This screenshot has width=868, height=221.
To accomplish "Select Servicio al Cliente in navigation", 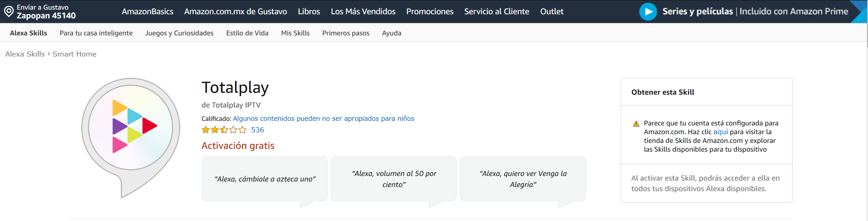I will coord(496,11).
